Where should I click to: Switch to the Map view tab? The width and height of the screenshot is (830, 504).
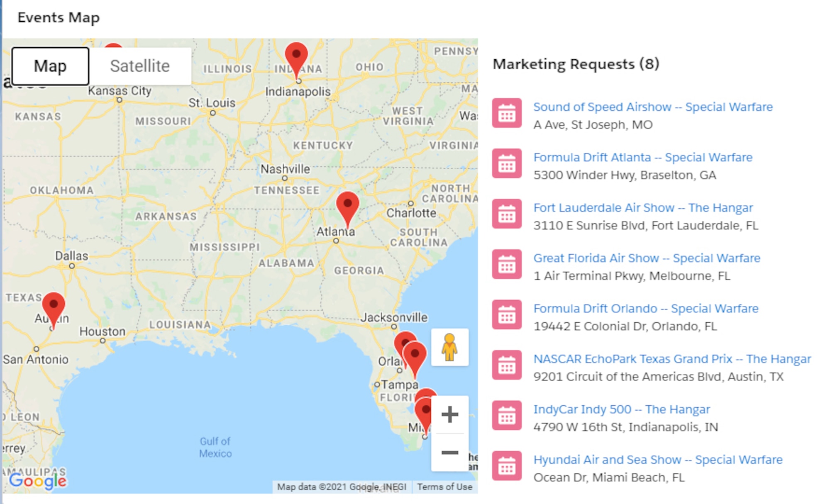pyautogui.click(x=50, y=66)
